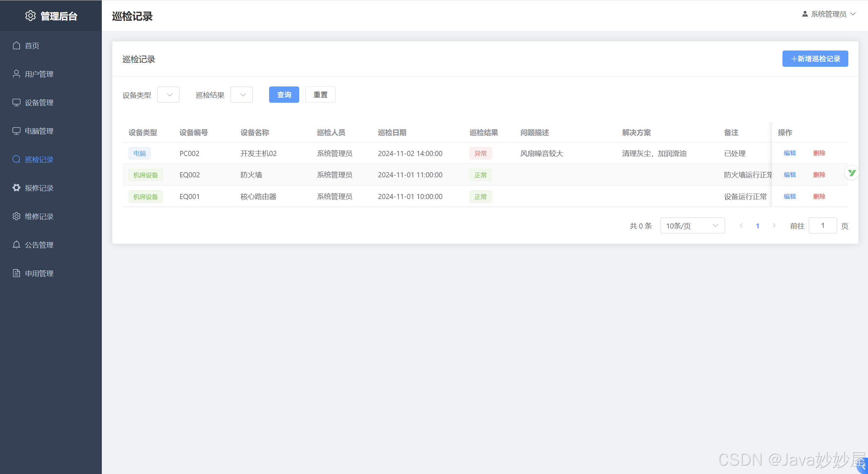Screen dimensions: 868x474
Task: Click the 2024-11-02 14:00:00 date cell
Action: (x=410, y=153)
